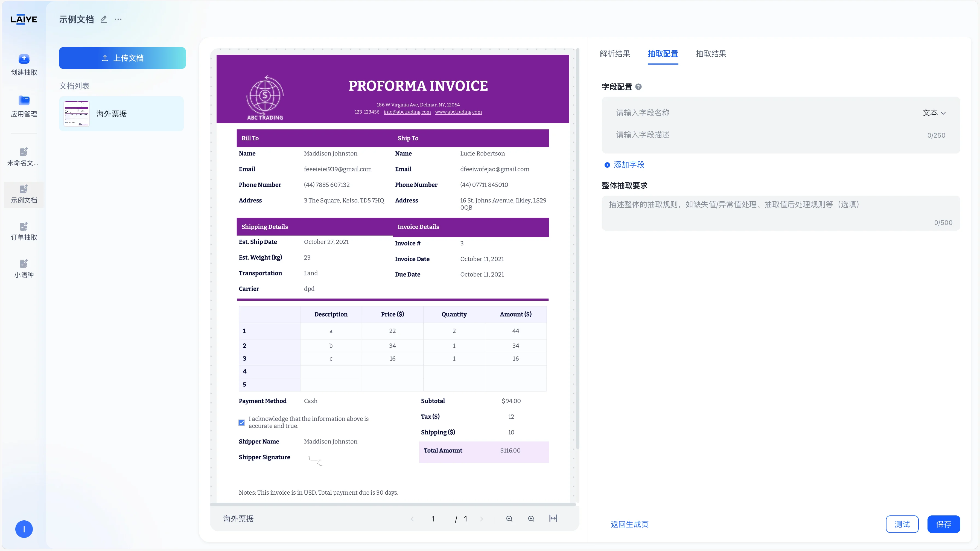Open the 文本 field type dropdown
The width and height of the screenshot is (980, 551).
point(934,113)
